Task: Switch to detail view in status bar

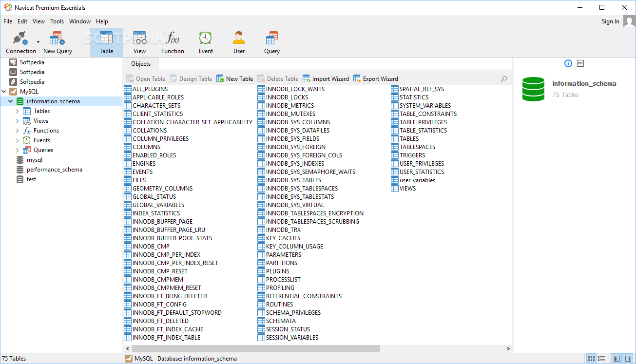Action: coord(601,358)
